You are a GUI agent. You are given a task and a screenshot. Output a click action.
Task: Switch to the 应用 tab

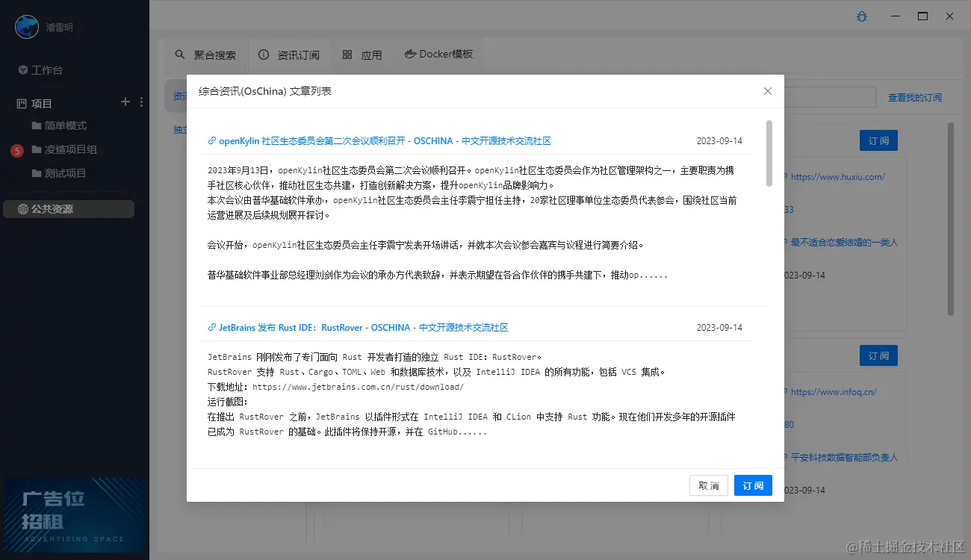[362, 55]
